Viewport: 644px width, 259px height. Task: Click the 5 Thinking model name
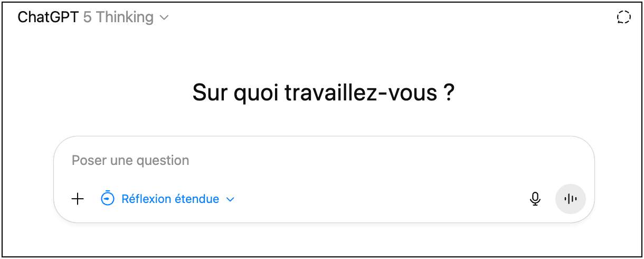[x=118, y=17]
